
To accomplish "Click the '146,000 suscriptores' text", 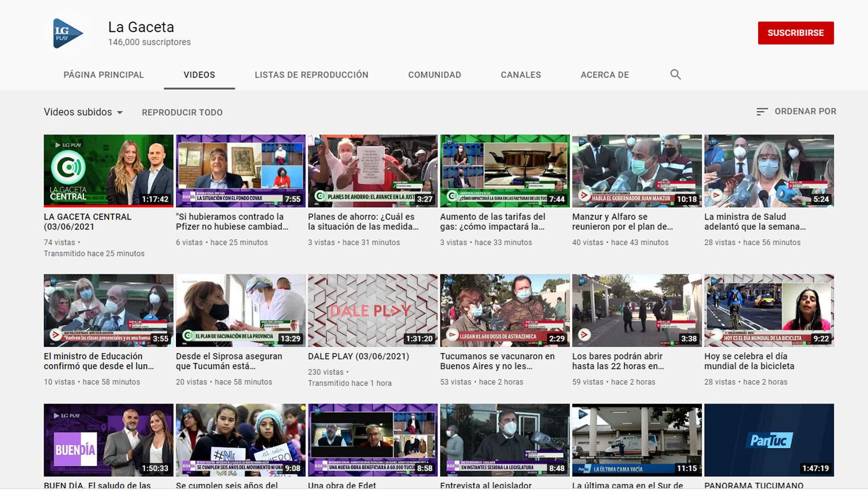I will tap(149, 42).
